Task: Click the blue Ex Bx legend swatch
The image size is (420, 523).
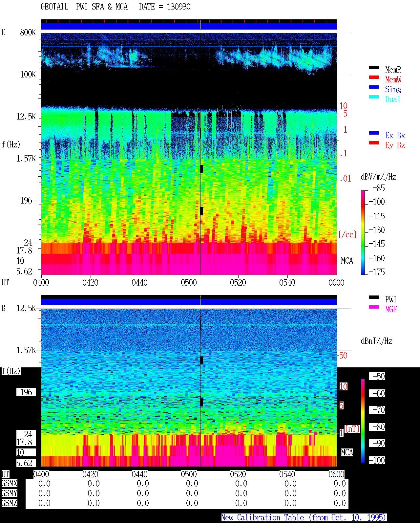Action: [x=374, y=133]
